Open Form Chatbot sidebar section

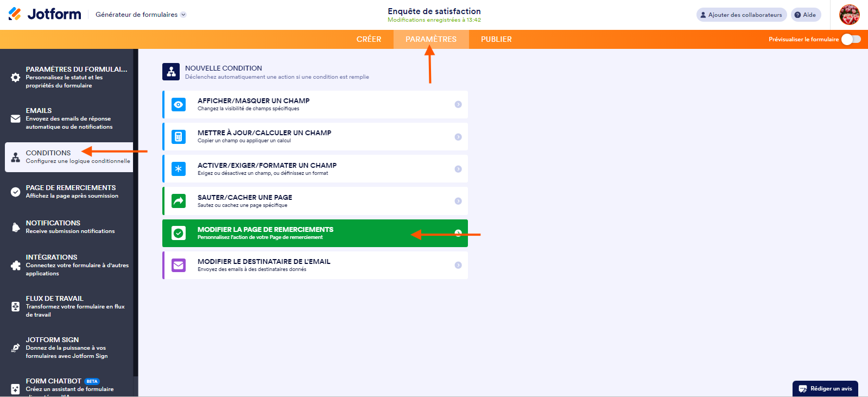[x=69, y=387]
